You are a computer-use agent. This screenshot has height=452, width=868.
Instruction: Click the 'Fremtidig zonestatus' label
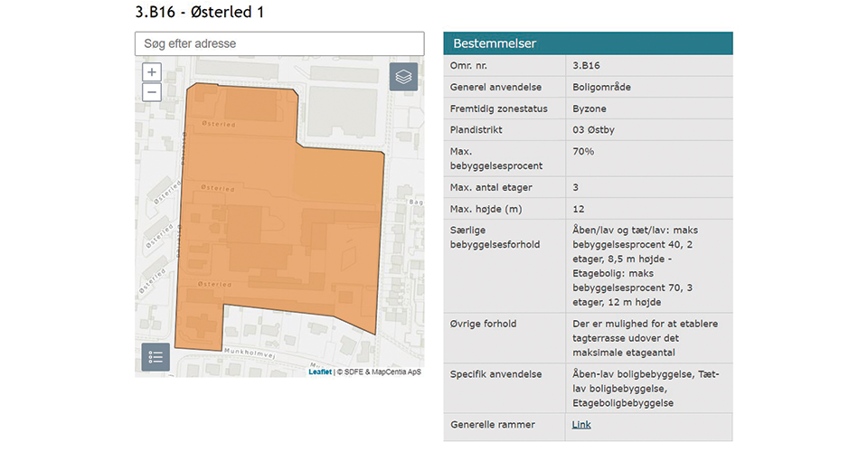point(499,108)
